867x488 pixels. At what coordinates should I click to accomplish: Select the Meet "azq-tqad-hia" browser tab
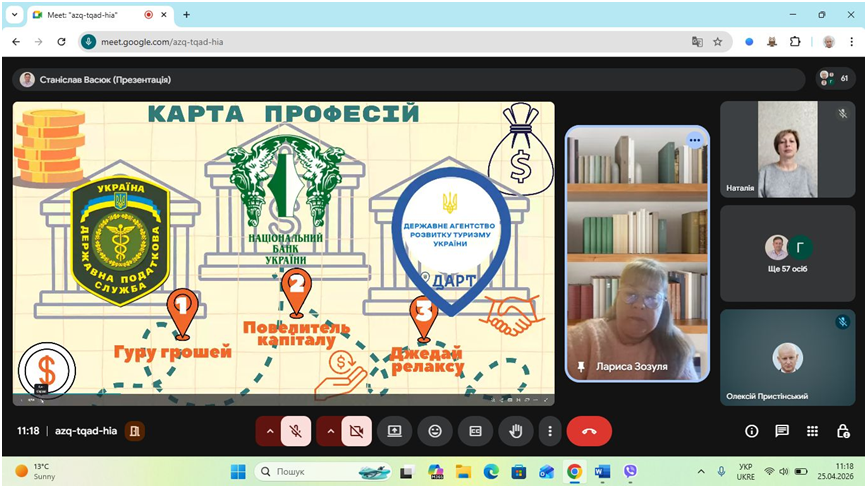coord(90,15)
